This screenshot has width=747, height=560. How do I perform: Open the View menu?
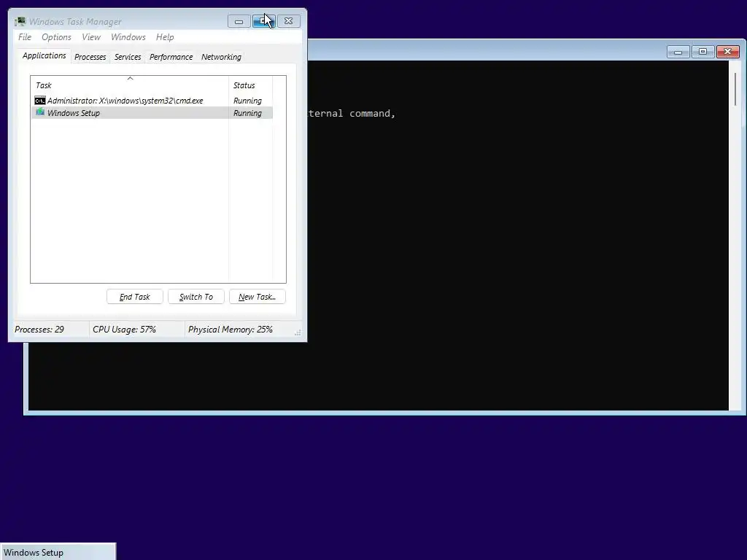pyautogui.click(x=91, y=37)
